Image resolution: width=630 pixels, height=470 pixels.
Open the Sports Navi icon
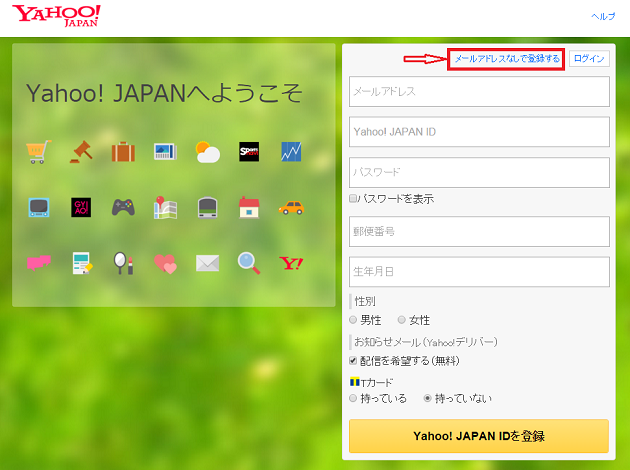[x=249, y=151]
